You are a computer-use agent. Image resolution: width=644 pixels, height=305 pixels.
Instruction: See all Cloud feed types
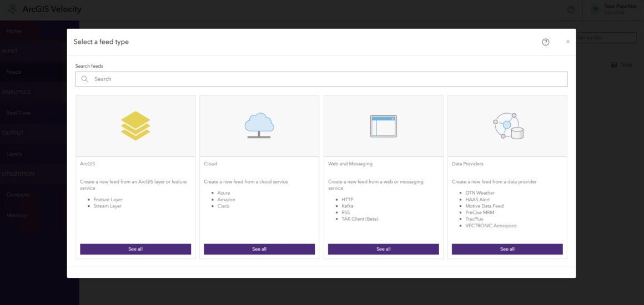[x=259, y=249]
